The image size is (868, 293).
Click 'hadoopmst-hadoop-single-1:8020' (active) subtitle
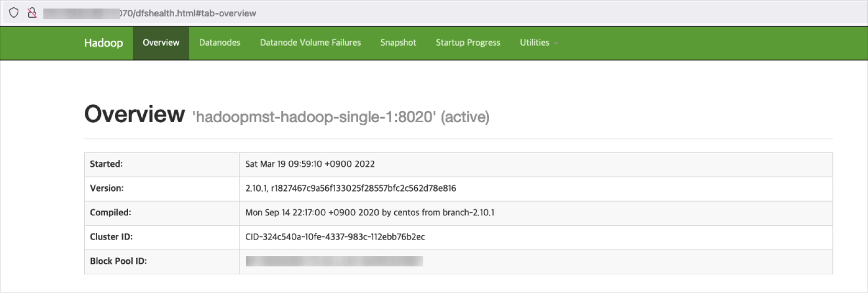(x=341, y=117)
